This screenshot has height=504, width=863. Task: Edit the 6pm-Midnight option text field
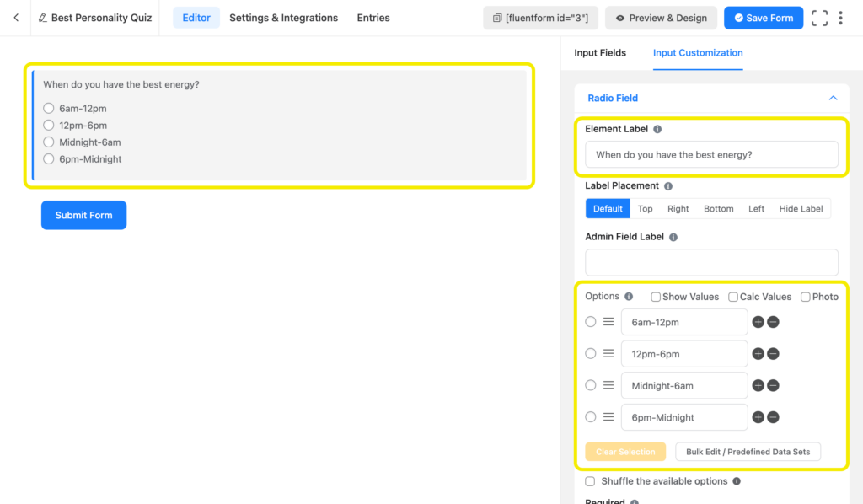tap(684, 418)
